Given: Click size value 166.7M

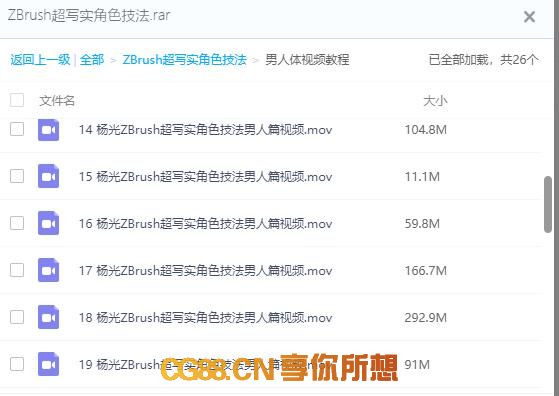Looking at the screenshot, I should click(426, 271).
